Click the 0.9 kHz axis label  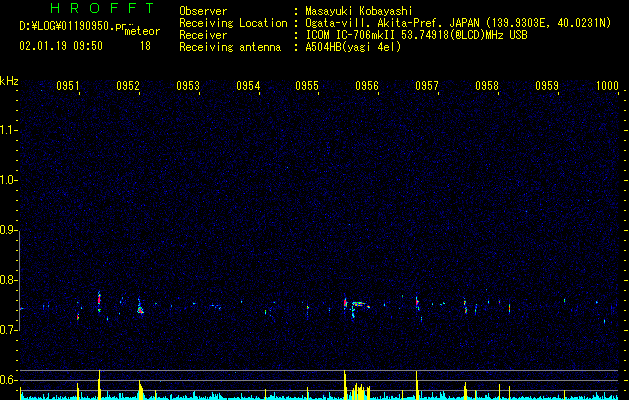pyautogui.click(x=8, y=230)
